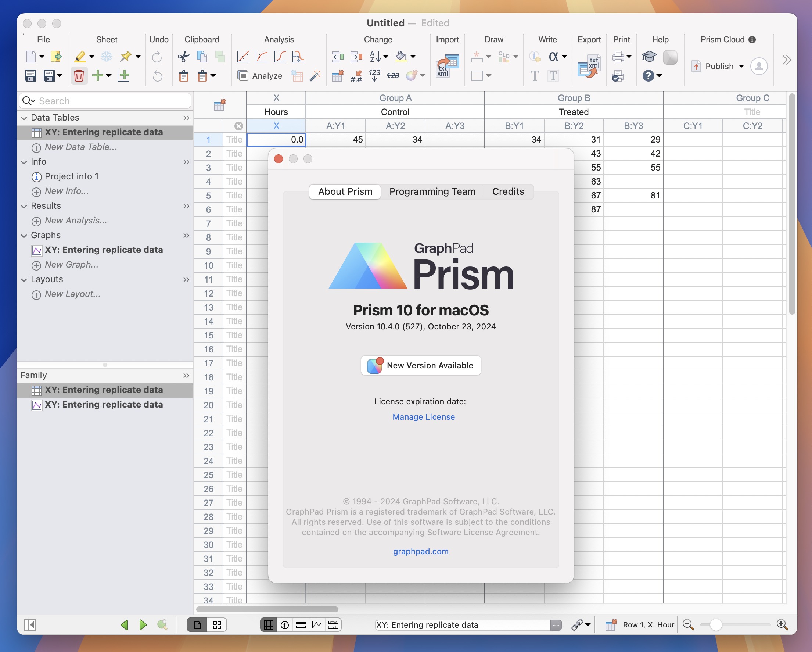Click the zoom out magnifier icon
The width and height of the screenshot is (812, 652).
(688, 625)
